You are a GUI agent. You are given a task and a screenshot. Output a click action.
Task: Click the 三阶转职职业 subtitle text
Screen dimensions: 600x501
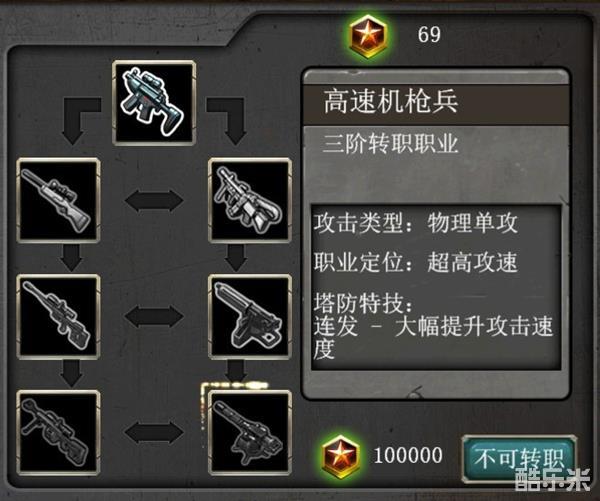[x=390, y=144]
